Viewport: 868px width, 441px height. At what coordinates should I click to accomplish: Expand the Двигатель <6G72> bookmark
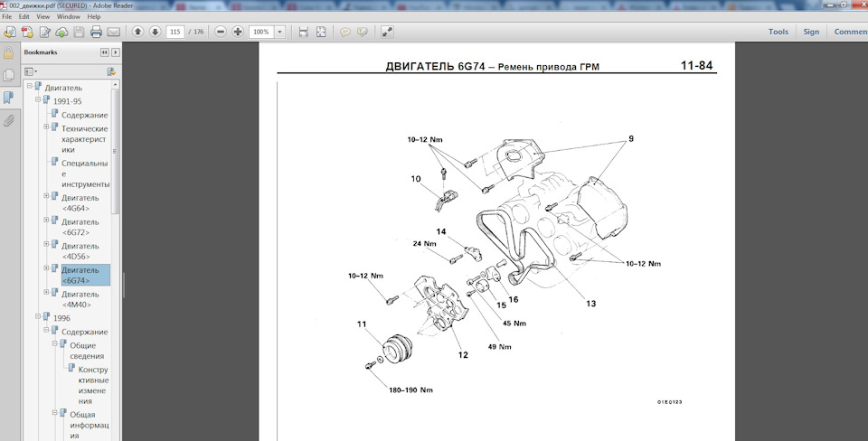(46, 220)
